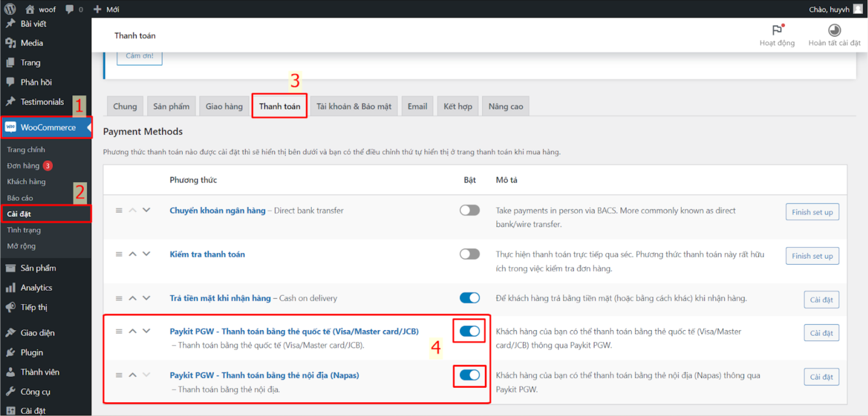Click Cài đặt button for Paykit Napas

point(821,377)
